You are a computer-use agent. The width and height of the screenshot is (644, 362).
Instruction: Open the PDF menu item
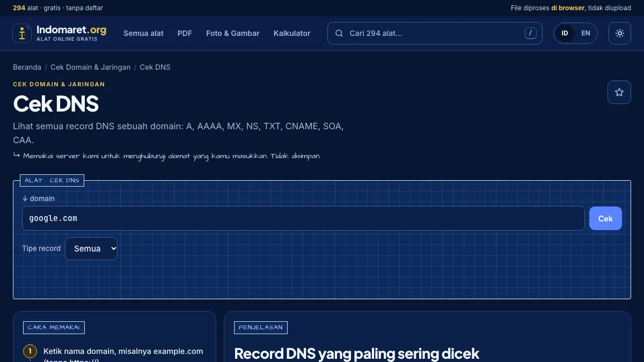(x=185, y=33)
